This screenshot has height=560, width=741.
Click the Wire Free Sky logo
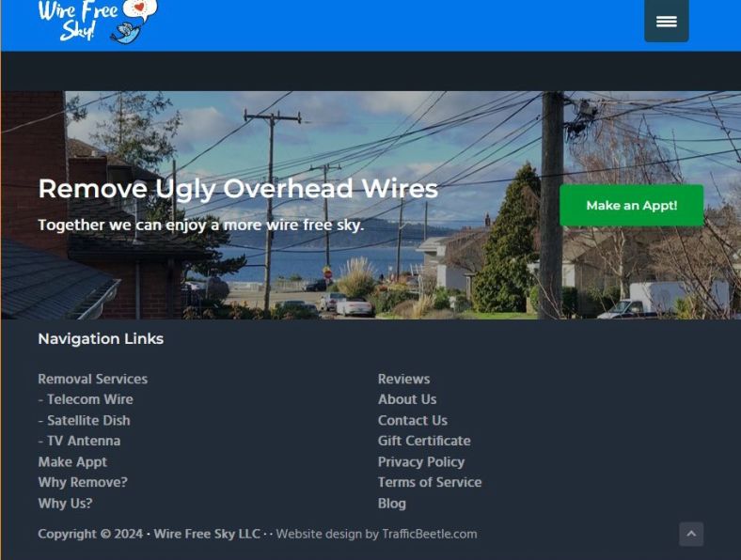point(98,23)
